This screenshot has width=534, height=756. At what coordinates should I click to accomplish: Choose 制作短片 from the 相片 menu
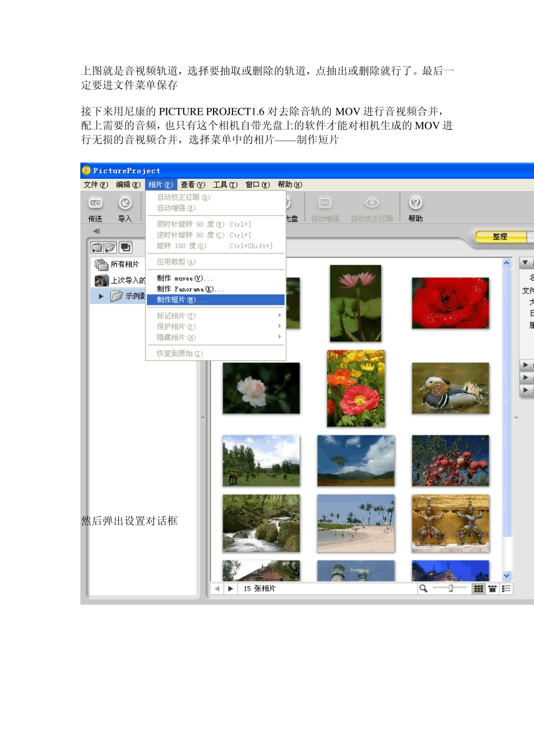216,300
